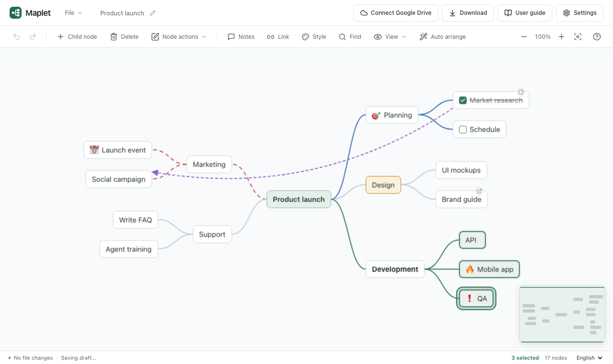Open the Find search tool
This screenshot has height=364, width=613.
pos(350,37)
